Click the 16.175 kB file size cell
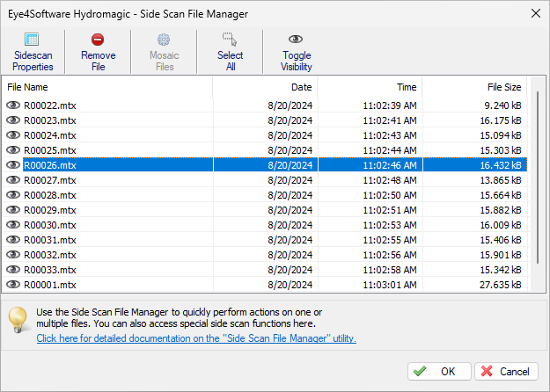Viewport: 550px width, 392px height. point(501,120)
